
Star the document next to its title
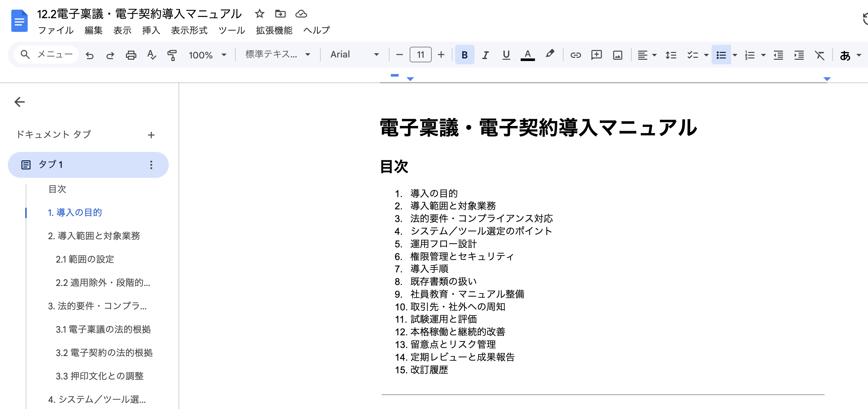[259, 14]
